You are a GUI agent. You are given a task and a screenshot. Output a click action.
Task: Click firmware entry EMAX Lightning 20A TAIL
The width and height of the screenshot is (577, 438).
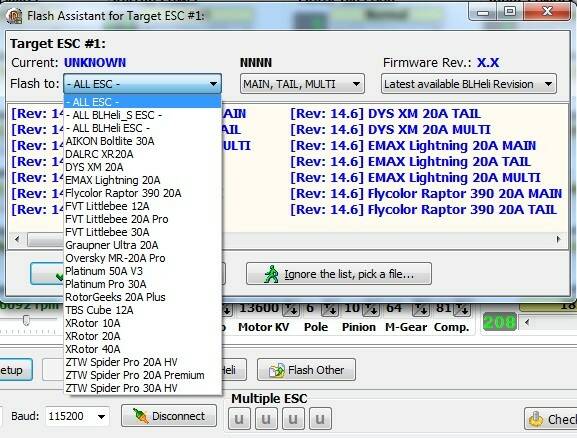410,162
